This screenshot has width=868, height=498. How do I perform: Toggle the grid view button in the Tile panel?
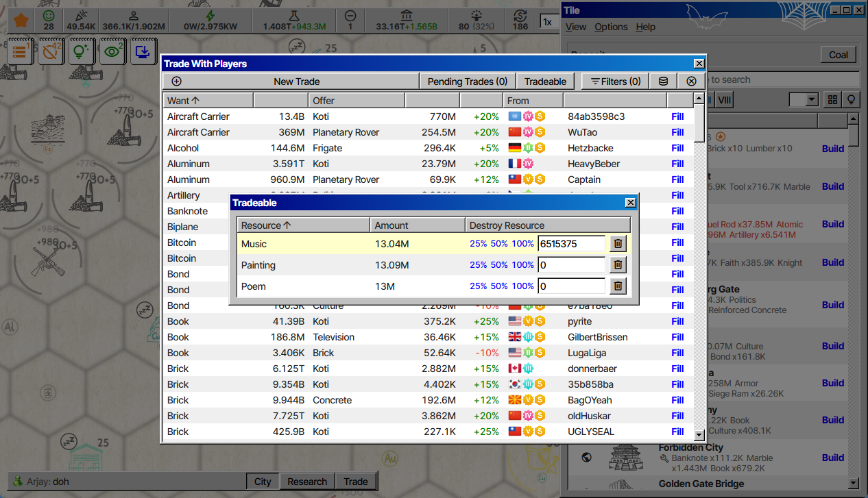(832, 100)
